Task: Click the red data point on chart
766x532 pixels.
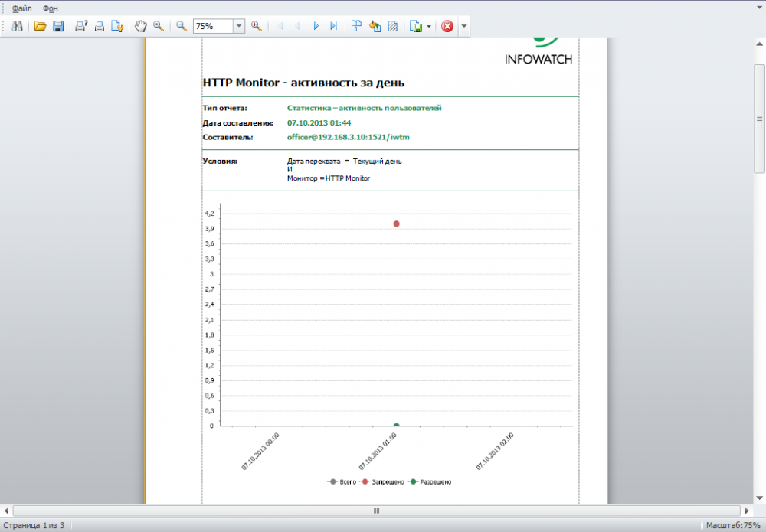Action: (396, 224)
